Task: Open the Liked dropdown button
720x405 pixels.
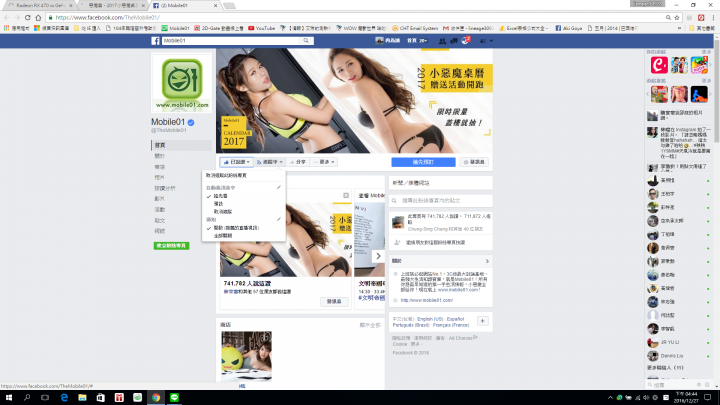Action: [236, 162]
